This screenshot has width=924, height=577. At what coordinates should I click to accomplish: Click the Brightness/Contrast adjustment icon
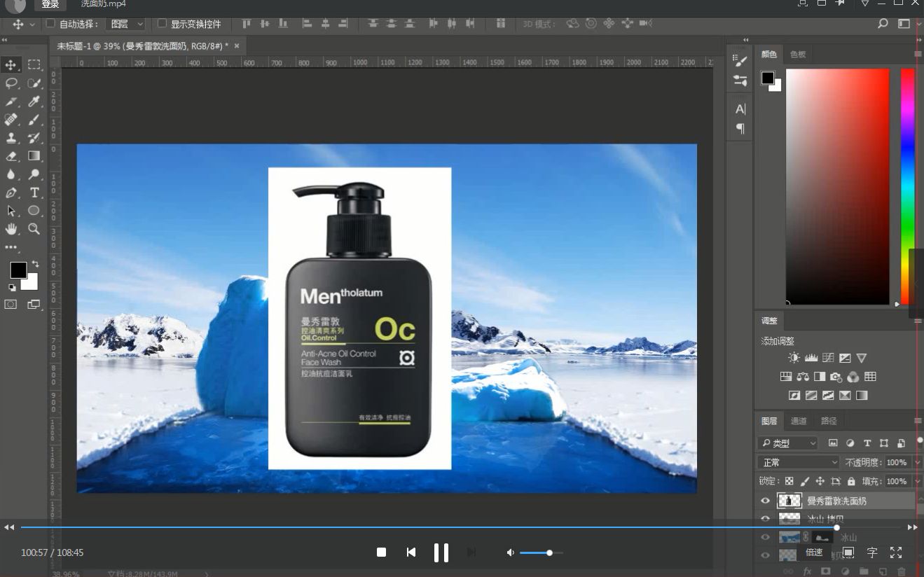794,358
